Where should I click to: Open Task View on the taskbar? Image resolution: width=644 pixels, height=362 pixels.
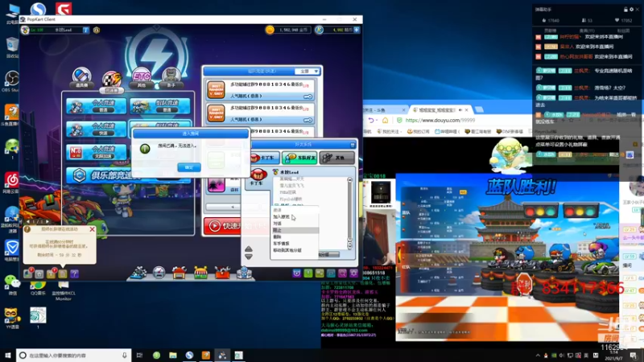click(x=139, y=356)
